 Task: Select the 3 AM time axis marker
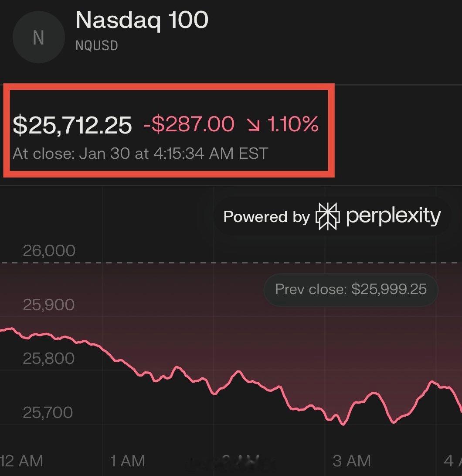tap(351, 461)
